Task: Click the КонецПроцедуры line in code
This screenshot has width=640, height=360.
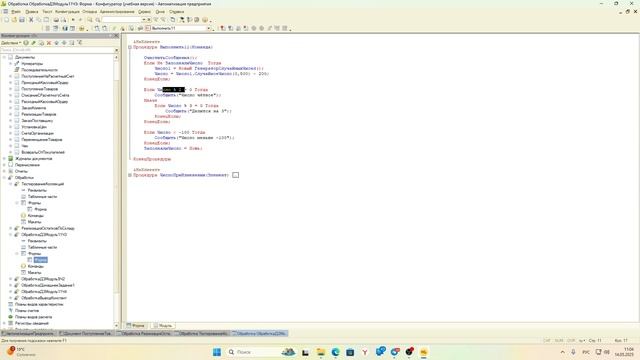Action: tap(152, 159)
